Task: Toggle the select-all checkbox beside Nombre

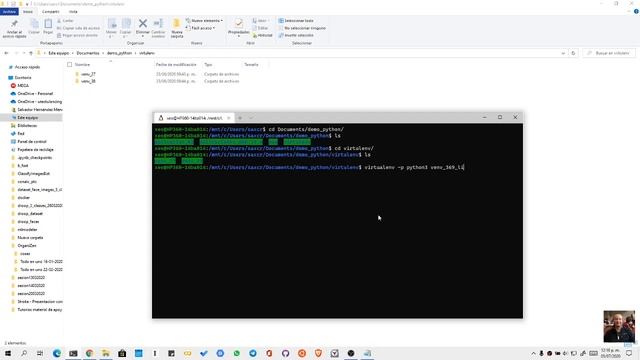Action: [69, 64]
